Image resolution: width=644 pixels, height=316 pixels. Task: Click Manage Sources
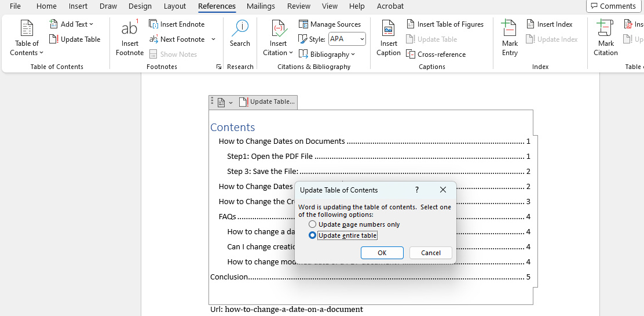330,24
